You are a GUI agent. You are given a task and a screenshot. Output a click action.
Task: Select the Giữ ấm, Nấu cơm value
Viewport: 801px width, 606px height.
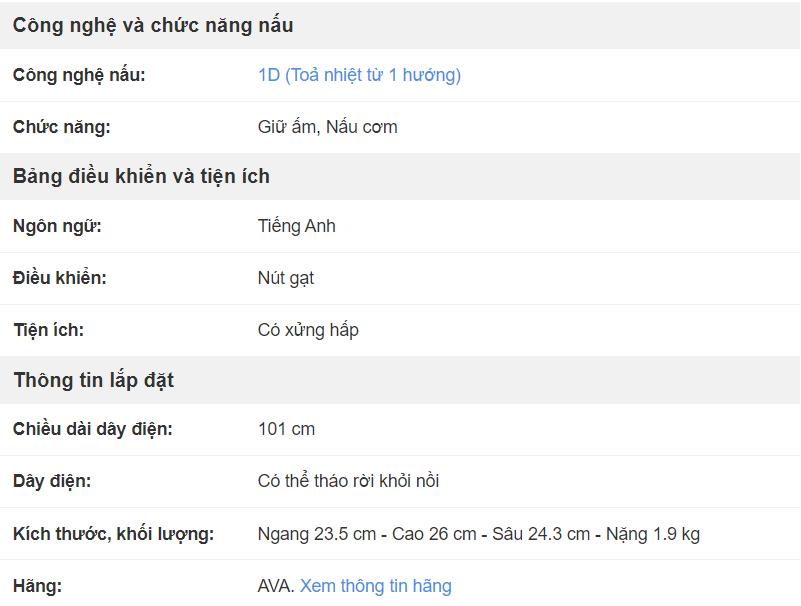[327, 127]
